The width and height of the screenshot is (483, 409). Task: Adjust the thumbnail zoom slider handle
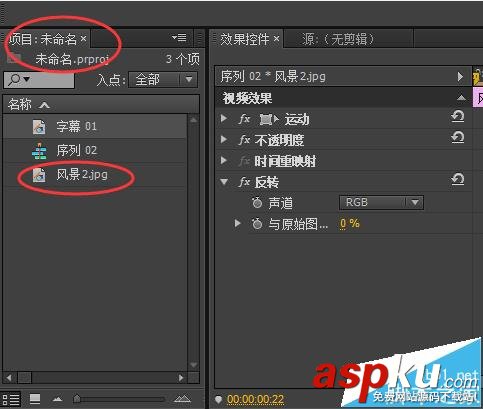click(77, 398)
